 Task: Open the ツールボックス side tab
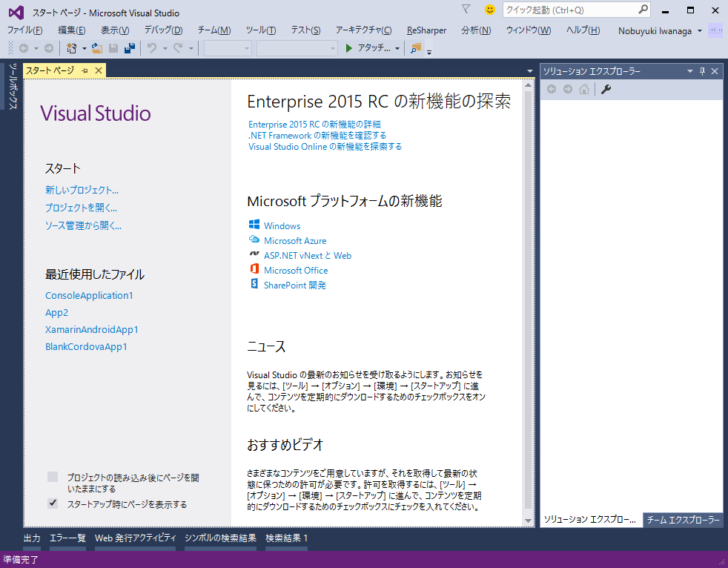tap(13, 86)
